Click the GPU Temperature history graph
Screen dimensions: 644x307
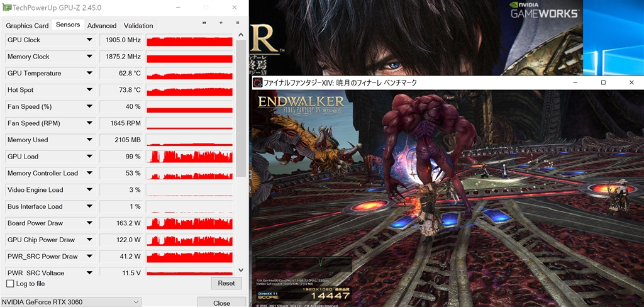click(189, 73)
